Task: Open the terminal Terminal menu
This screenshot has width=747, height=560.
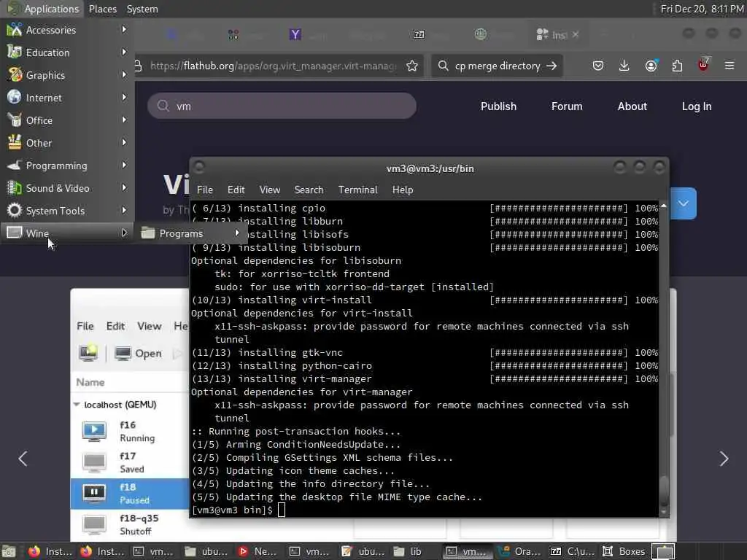Action: pos(357,190)
